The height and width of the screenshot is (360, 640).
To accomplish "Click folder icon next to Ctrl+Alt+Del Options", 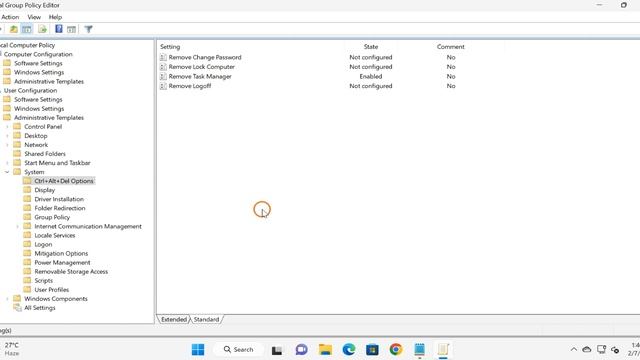I will [27, 181].
